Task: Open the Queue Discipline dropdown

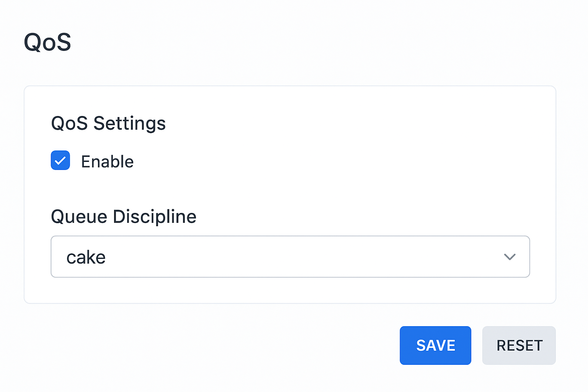Action: tap(290, 256)
